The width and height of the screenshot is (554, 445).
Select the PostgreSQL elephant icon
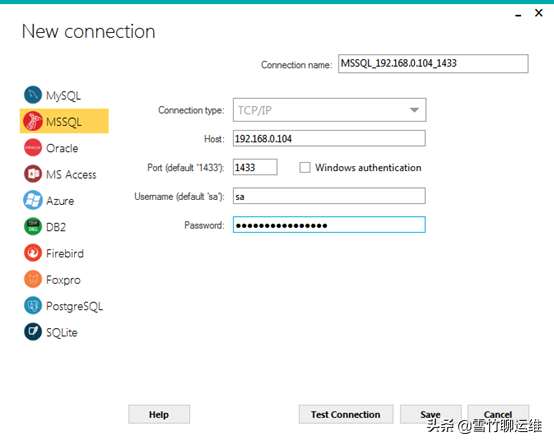click(33, 306)
